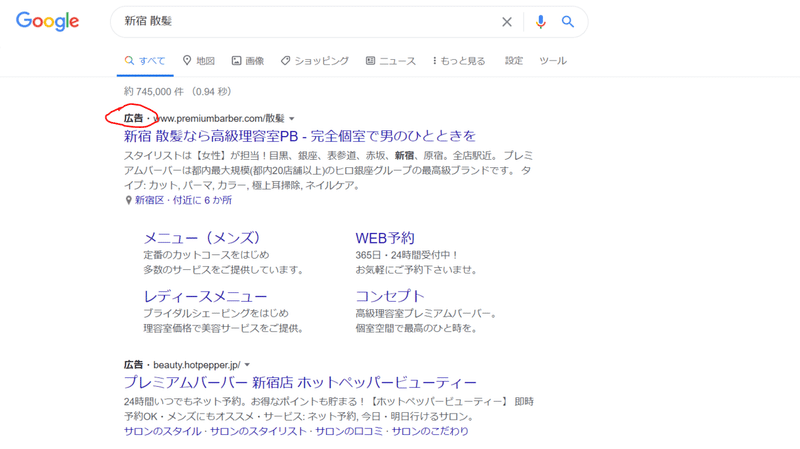Expand dropdown arrow next to premiumbarber.com URL

tap(292, 119)
